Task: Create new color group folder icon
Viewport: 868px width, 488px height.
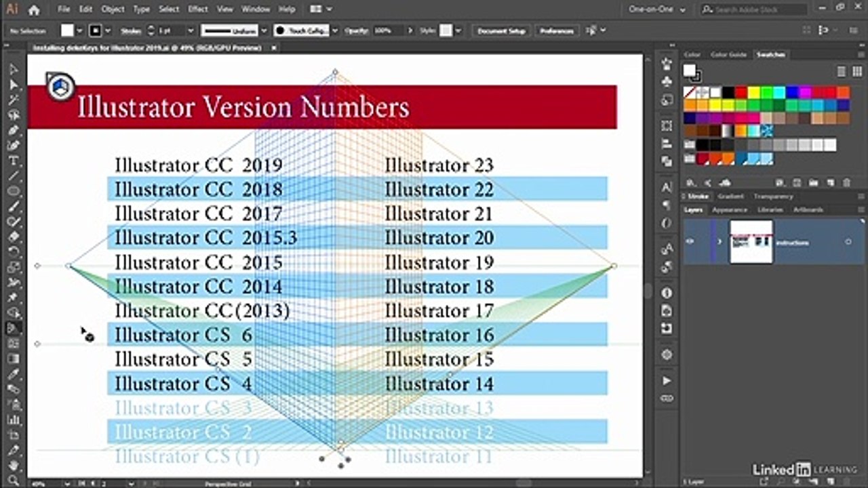Action: click(x=812, y=182)
